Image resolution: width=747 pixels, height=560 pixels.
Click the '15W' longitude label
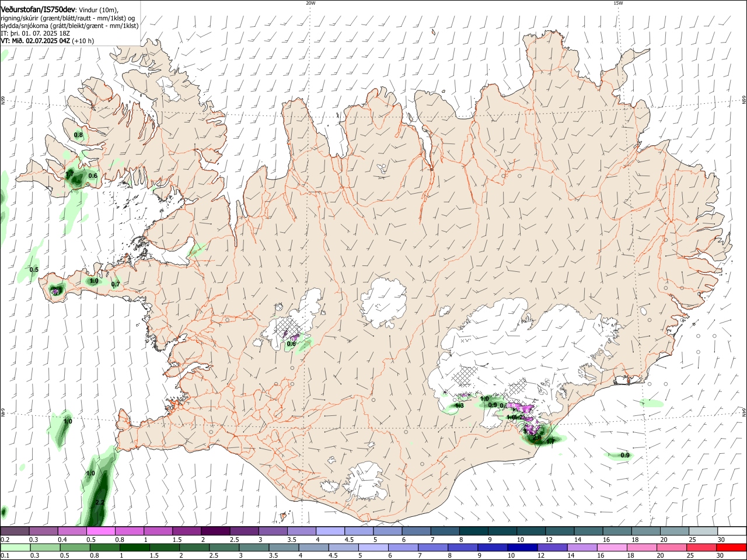point(618,3)
